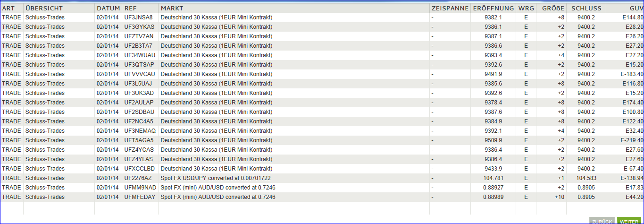
Task: Click market text of row UFMM9NAD
Action: pyautogui.click(x=218, y=188)
